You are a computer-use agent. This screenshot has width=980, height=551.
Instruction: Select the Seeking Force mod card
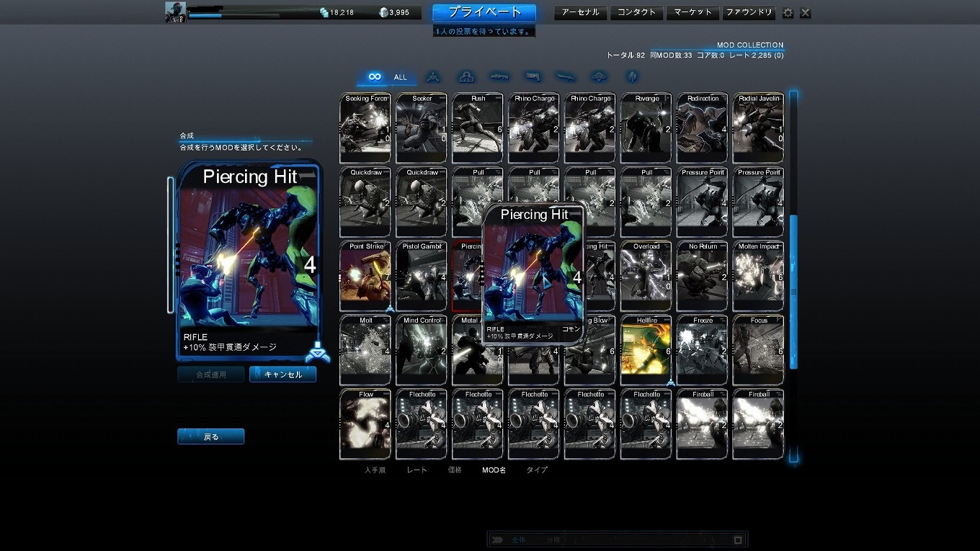(365, 127)
